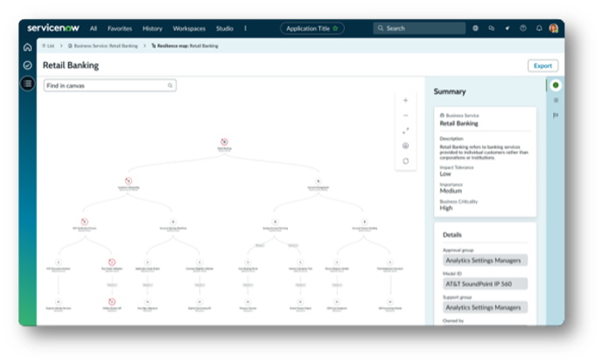Focus the header Search field

[419, 28]
